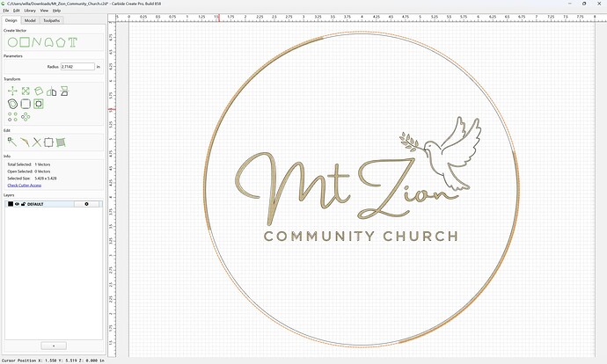Image resolution: width=607 pixels, height=364 pixels.
Task: Select the COMMUNITY CHURCH text on canvas
Action: point(361,236)
